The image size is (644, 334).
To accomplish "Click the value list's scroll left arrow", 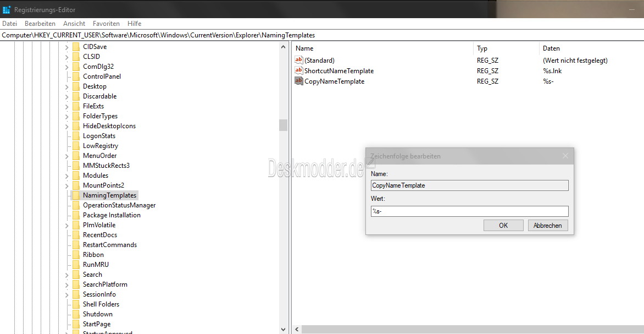I will pos(297,330).
